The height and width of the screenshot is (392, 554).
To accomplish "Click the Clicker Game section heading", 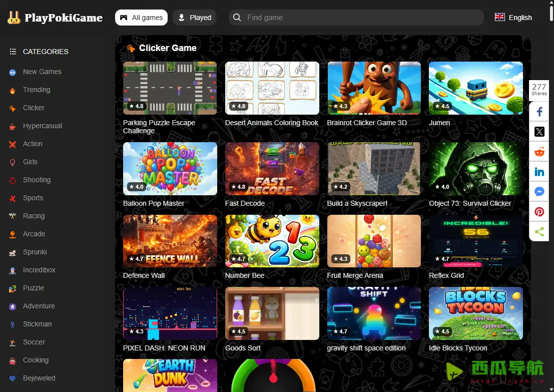I will point(168,48).
